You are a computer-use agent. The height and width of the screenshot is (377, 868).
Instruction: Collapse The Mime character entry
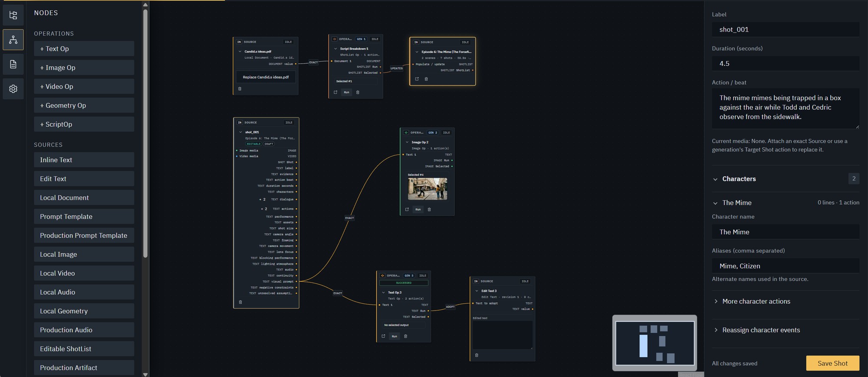tap(715, 203)
